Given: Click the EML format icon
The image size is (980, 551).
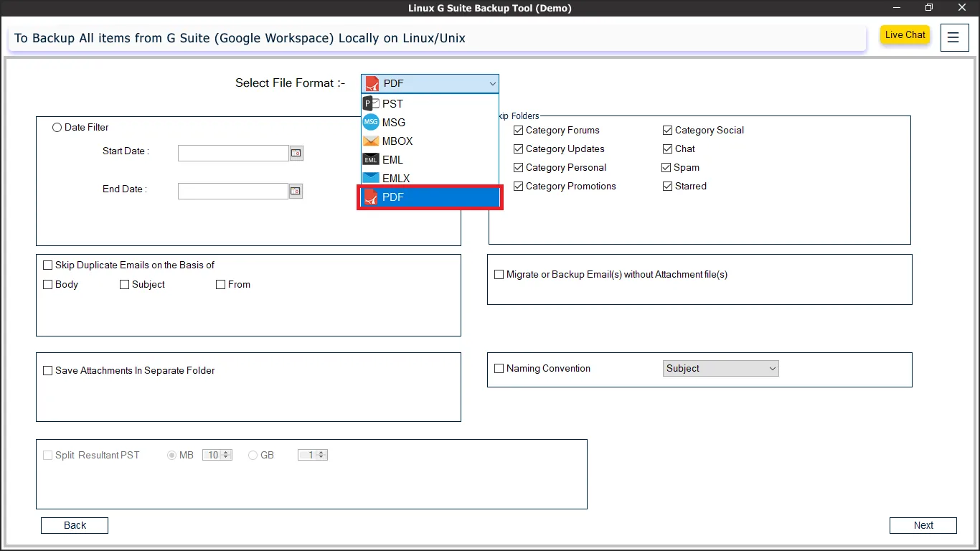Looking at the screenshot, I should [371, 160].
